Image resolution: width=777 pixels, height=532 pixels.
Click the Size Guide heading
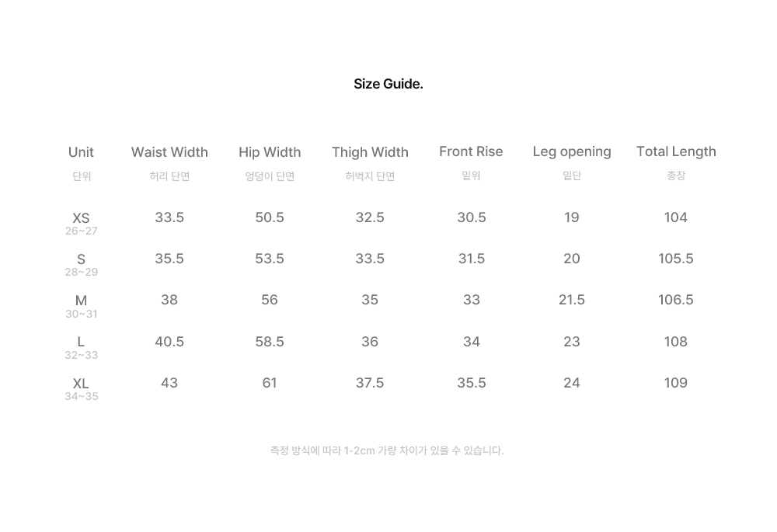tap(388, 84)
